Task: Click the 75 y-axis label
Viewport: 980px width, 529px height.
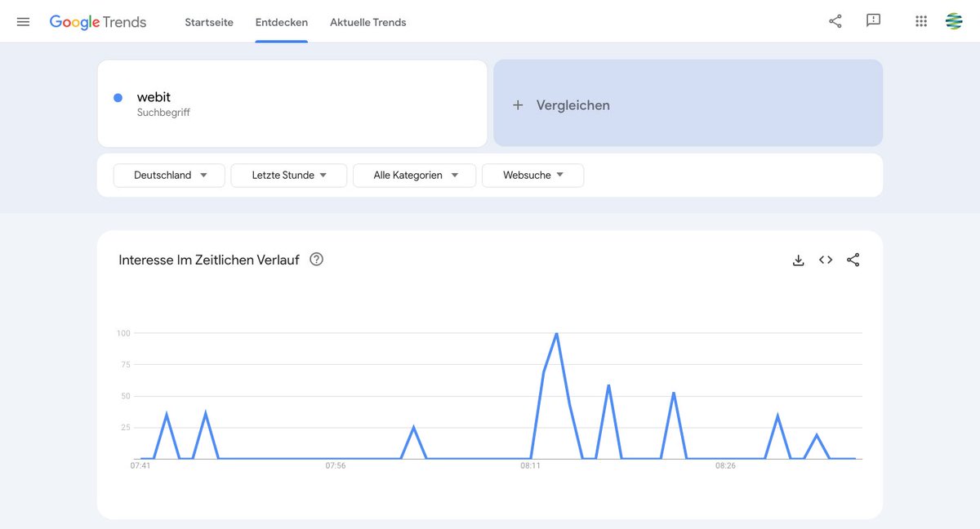Action: pos(126,365)
